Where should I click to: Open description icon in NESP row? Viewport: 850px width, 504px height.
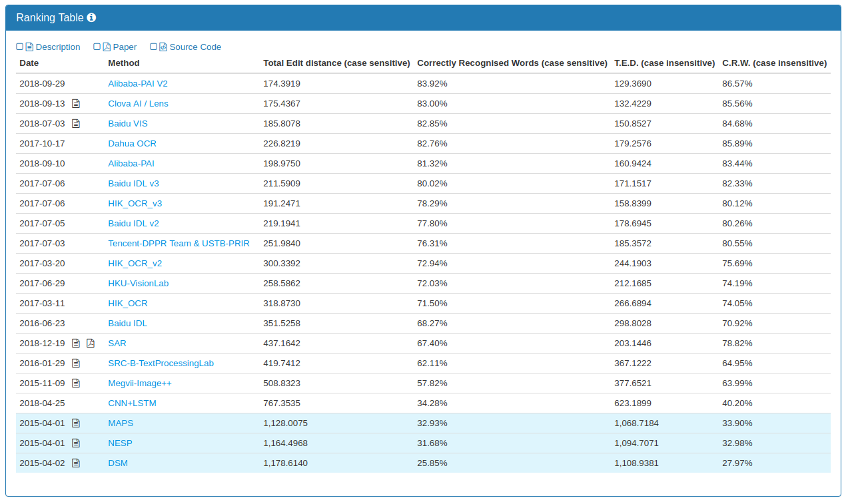coord(76,443)
